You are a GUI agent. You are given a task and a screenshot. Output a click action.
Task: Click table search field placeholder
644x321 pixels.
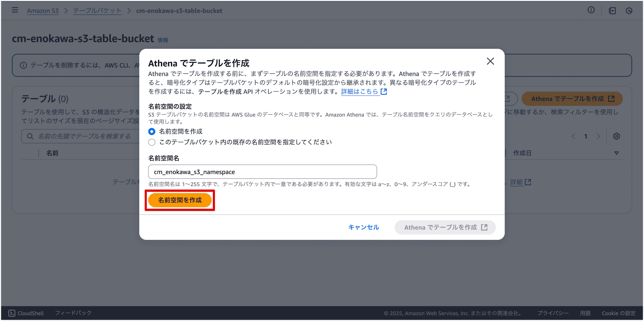point(84,137)
